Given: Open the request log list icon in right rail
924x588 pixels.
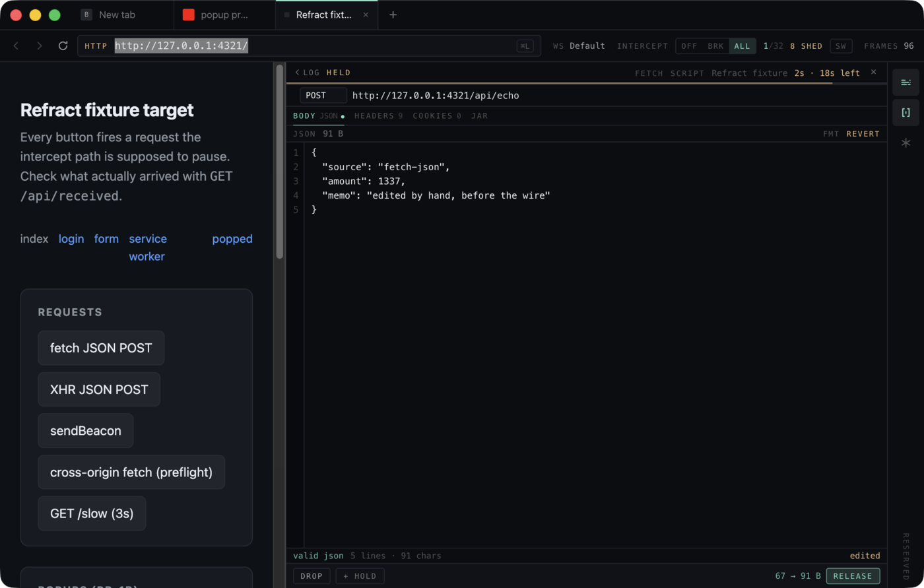Looking at the screenshot, I should tap(906, 82).
